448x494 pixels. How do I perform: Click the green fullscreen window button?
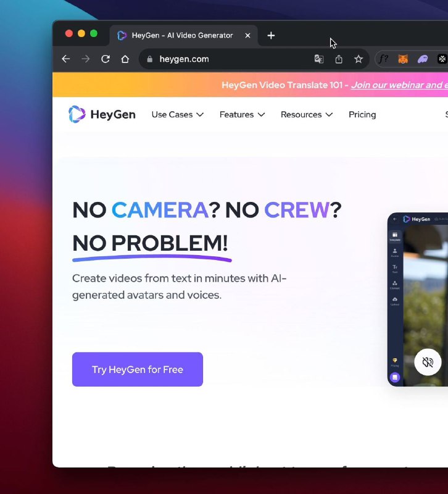[x=94, y=33]
